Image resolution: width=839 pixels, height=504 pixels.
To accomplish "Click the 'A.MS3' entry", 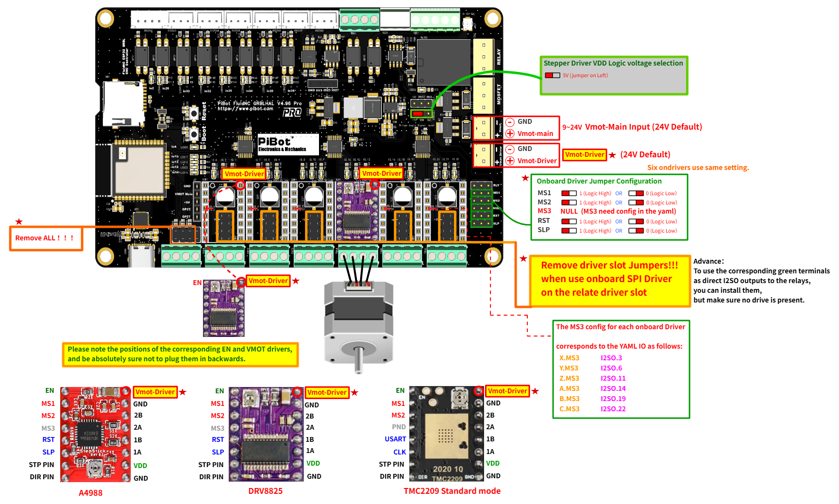I will 569,388.
